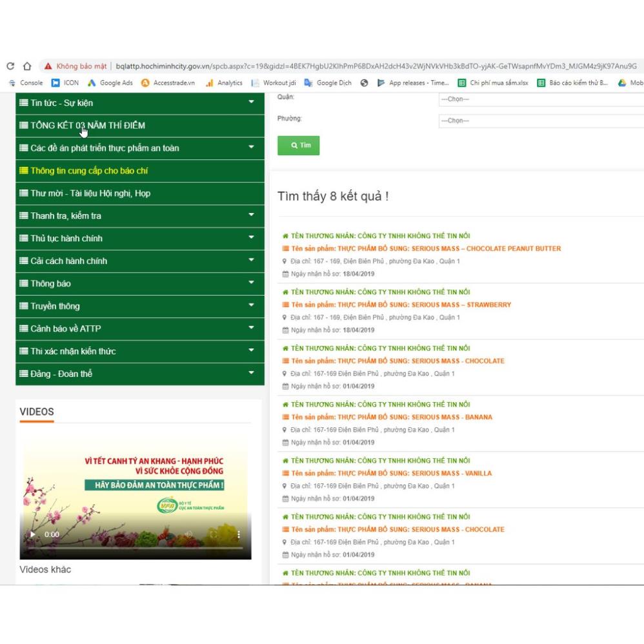This screenshot has width=644, height=644.
Task: Click the browser home icon
Action: (x=27, y=66)
